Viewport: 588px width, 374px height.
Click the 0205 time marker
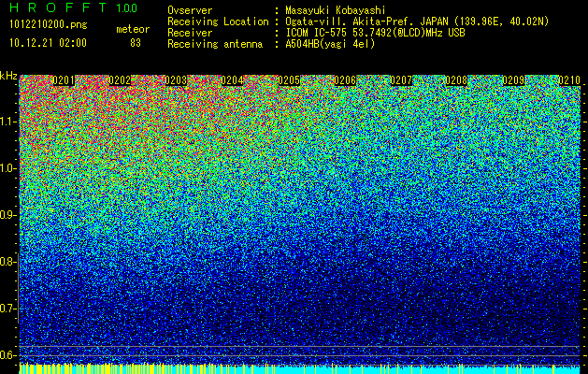coord(289,80)
